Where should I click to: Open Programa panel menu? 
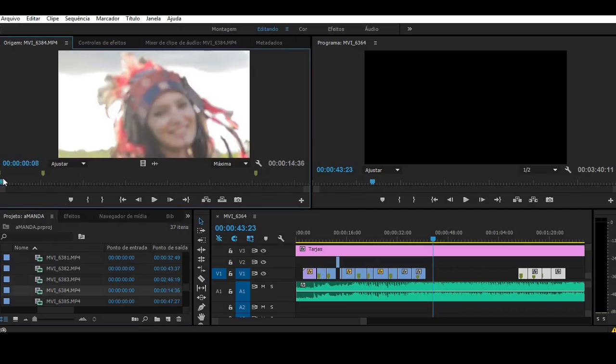(x=375, y=43)
